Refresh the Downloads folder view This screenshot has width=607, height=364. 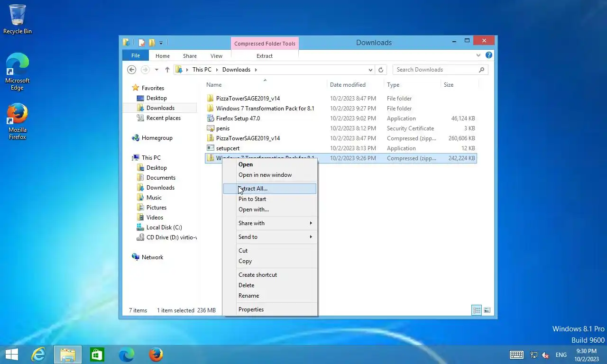(x=380, y=70)
